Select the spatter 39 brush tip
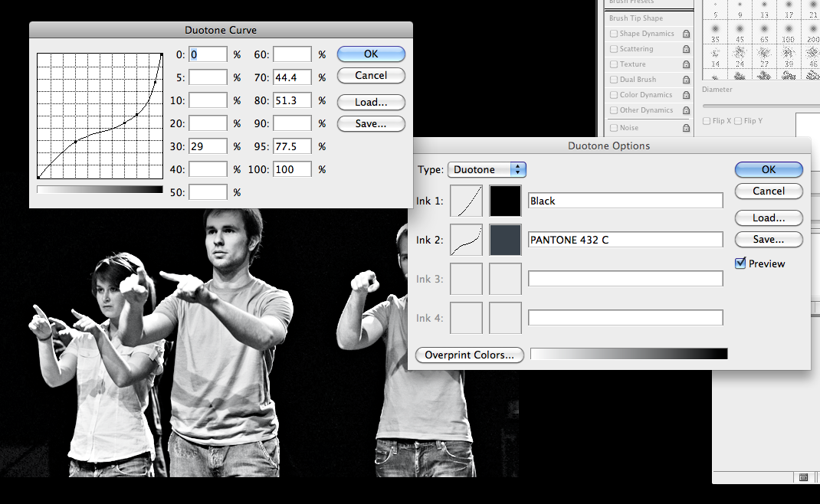The width and height of the screenshot is (820, 504). pos(788,57)
